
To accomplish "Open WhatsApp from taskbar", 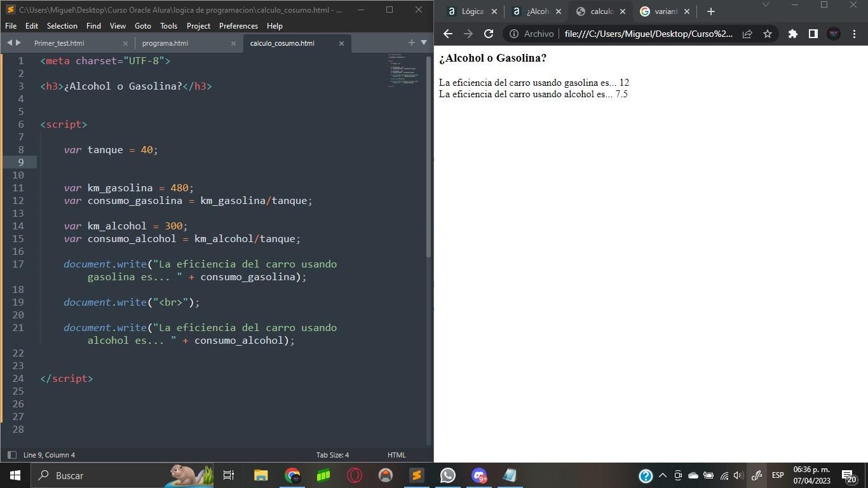I will tap(448, 475).
